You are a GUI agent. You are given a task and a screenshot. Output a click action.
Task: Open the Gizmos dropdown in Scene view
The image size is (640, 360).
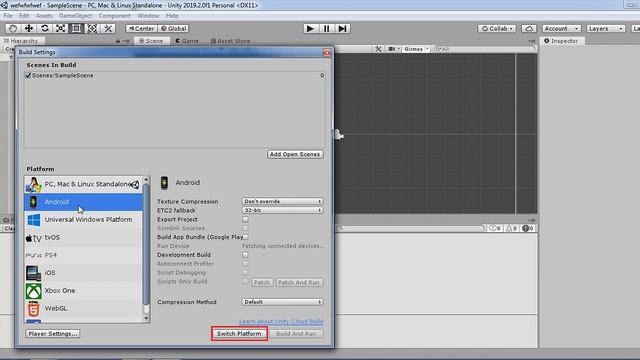click(x=416, y=49)
